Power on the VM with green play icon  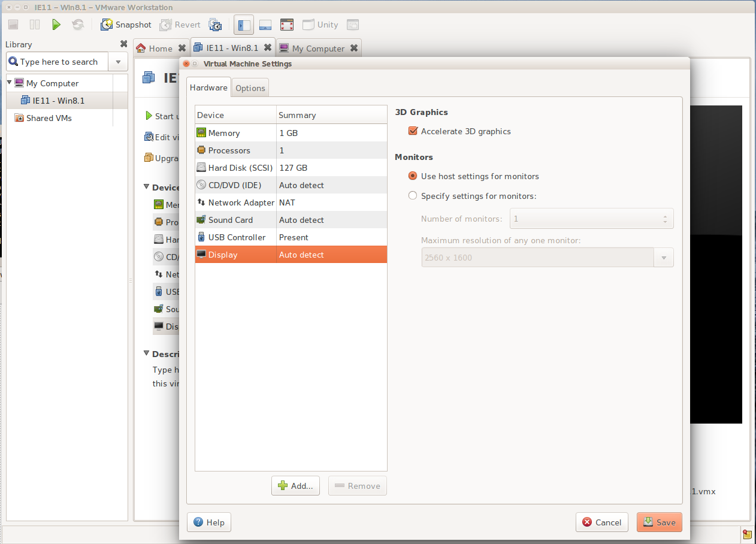[56, 25]
